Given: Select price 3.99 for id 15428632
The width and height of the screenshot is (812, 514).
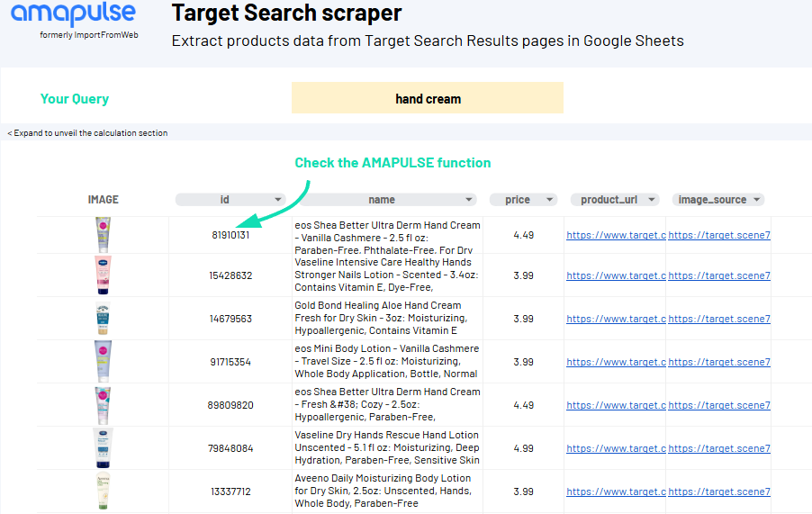Looking at the screenshot, I should (x=524, y=275).
